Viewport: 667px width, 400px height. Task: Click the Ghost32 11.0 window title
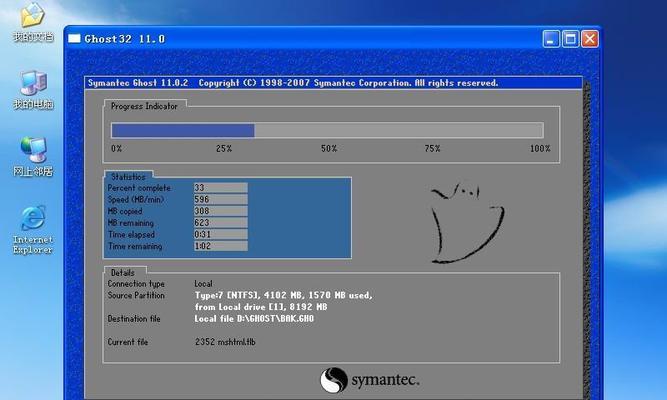pyautogui.click(x=125, y=39)
